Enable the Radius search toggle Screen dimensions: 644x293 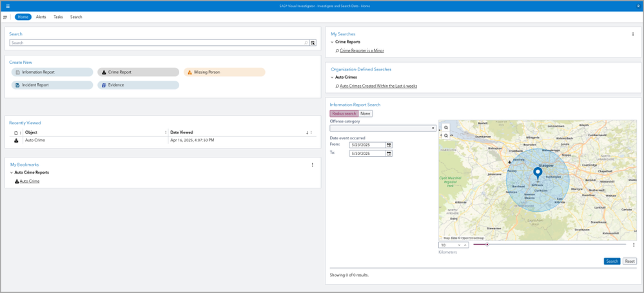click(x=344, y=114)
